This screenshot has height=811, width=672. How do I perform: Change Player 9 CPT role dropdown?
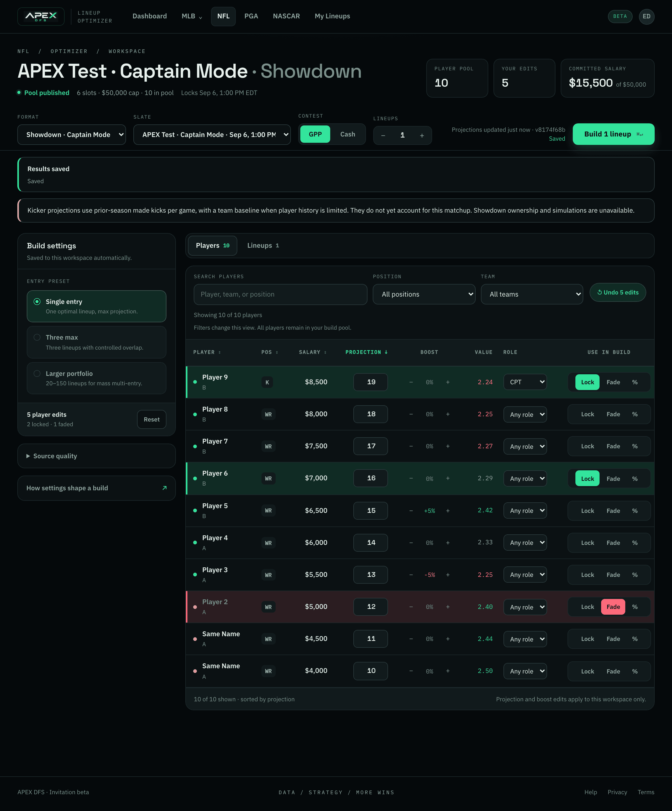pos(525,382)
